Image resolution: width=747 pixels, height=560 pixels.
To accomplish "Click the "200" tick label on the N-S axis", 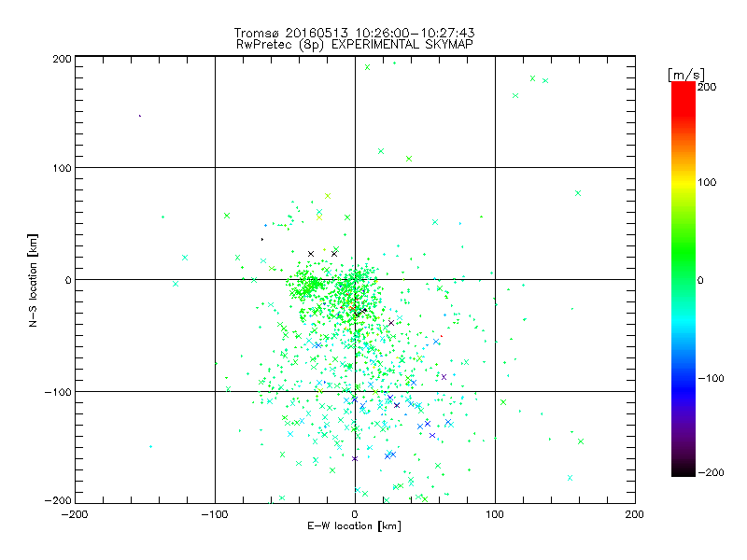I will 62,59.
